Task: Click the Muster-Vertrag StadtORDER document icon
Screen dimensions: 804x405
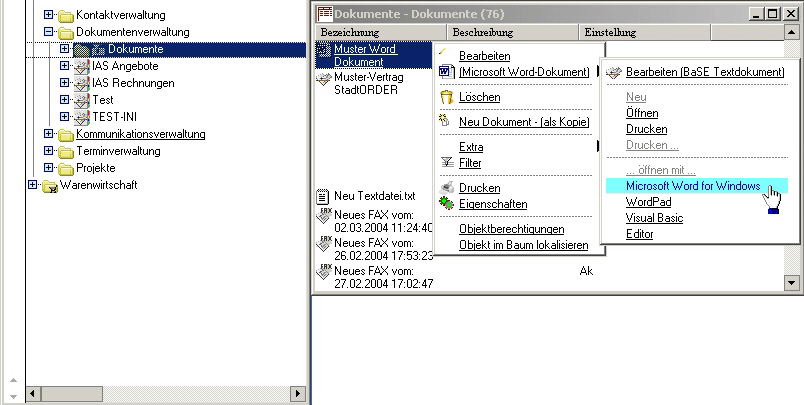Action: 323,77
